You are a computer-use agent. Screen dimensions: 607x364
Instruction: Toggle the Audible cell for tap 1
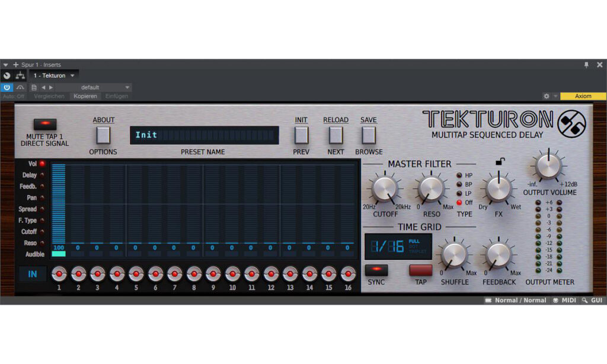59,254
